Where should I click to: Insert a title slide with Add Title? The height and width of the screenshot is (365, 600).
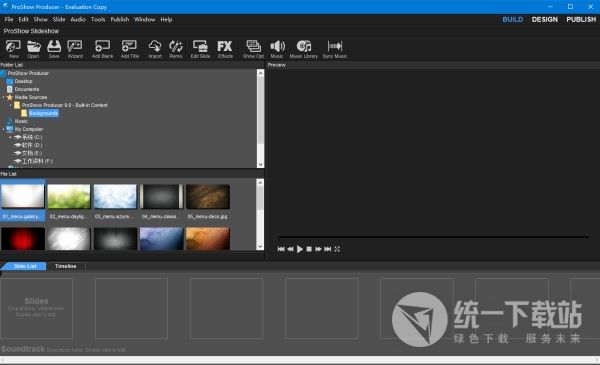click(x=130, y=49)
